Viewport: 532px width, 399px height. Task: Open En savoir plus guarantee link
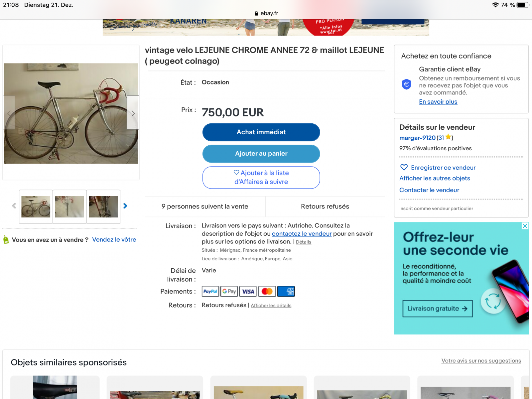pyautogui.click(x=438, y=102)
